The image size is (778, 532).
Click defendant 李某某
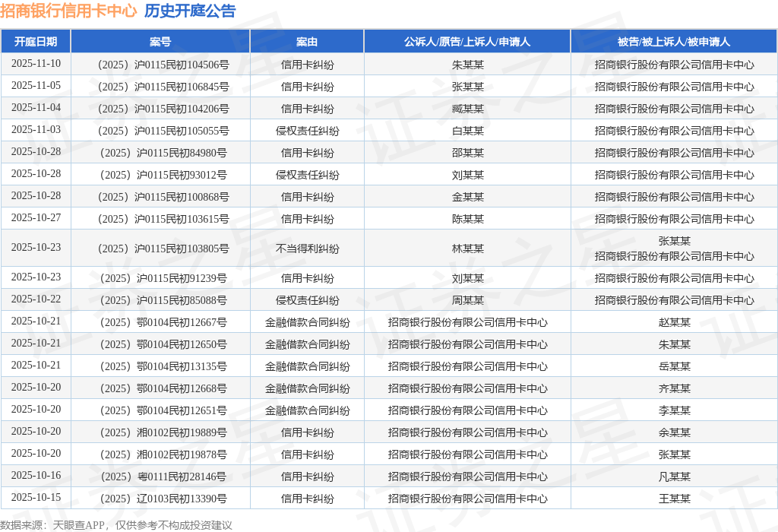675,410
